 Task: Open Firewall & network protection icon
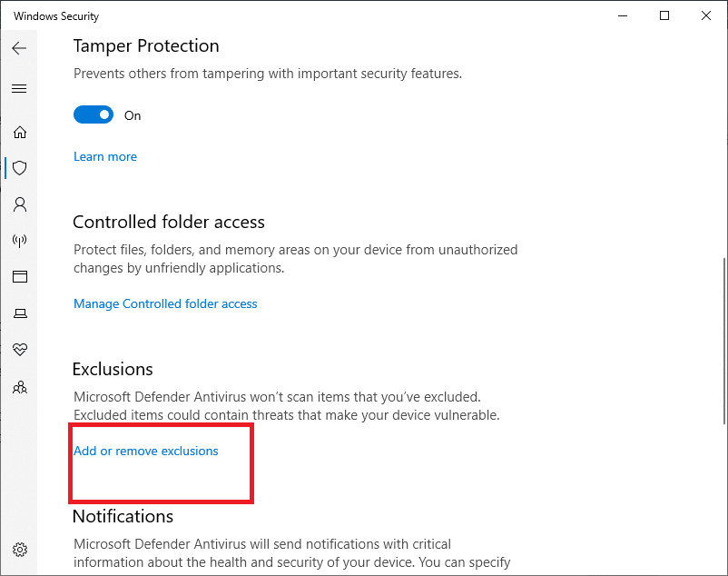[x=19, y=241]
